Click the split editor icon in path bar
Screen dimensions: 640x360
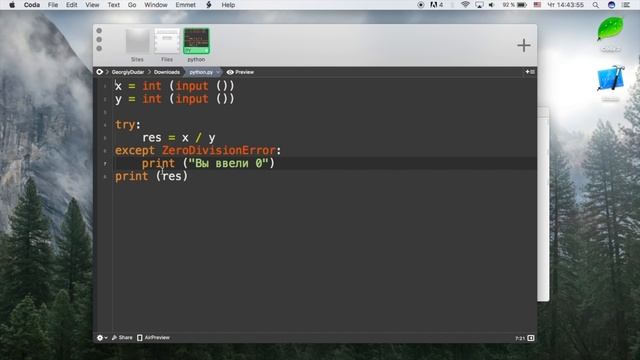click(530, 72)
